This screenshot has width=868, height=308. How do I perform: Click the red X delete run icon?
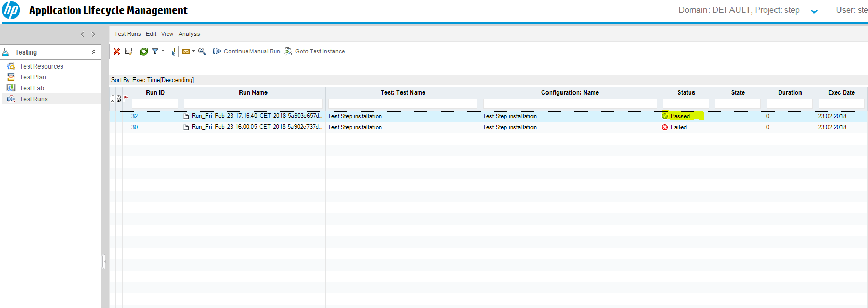(x=117, y=51)
